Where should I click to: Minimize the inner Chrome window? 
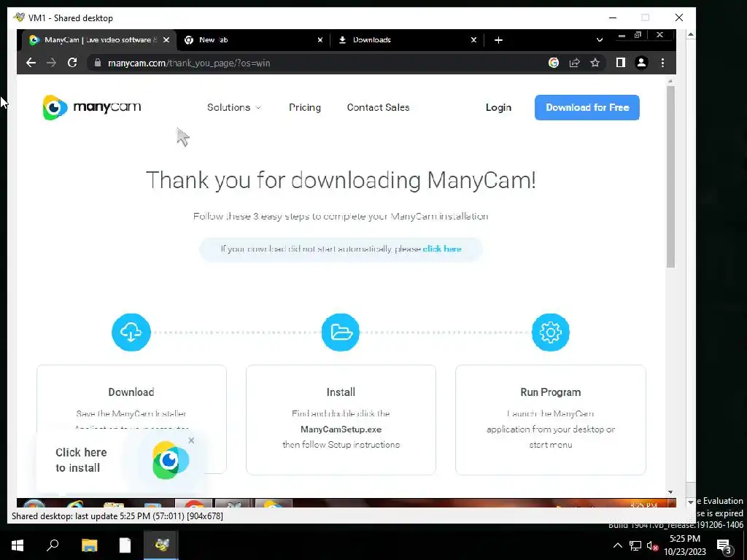pyautogui.click(x=622, y=36)
